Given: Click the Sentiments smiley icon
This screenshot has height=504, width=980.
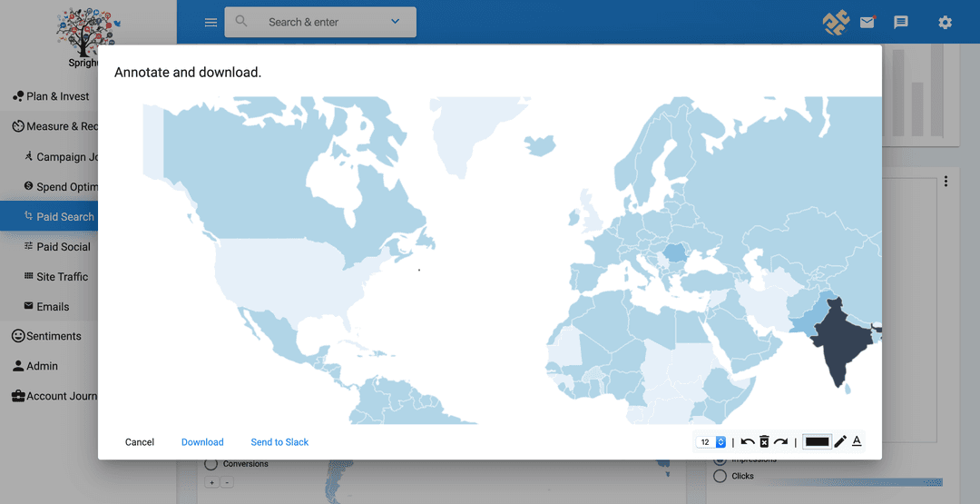Looking at the screenshot, I should (18, 336).
